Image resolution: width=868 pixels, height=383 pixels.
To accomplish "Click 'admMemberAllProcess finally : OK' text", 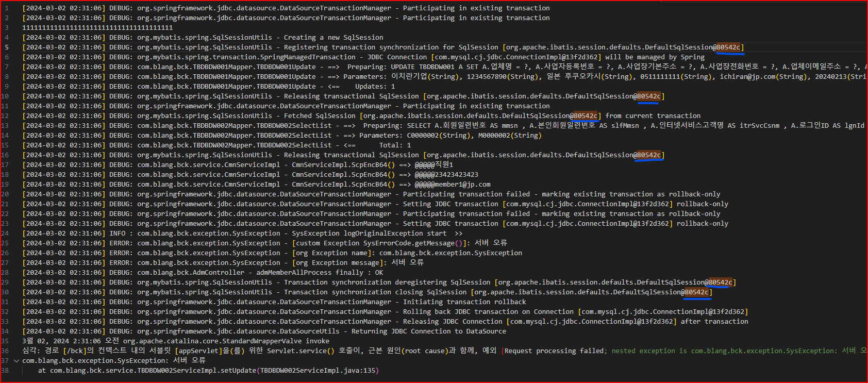I will 320,273.
